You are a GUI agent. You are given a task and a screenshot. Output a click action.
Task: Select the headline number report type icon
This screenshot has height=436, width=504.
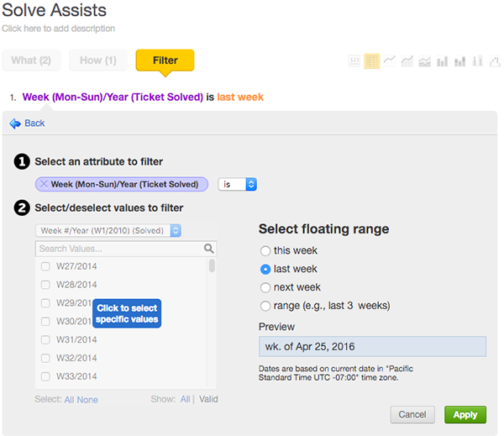(354, 61)
